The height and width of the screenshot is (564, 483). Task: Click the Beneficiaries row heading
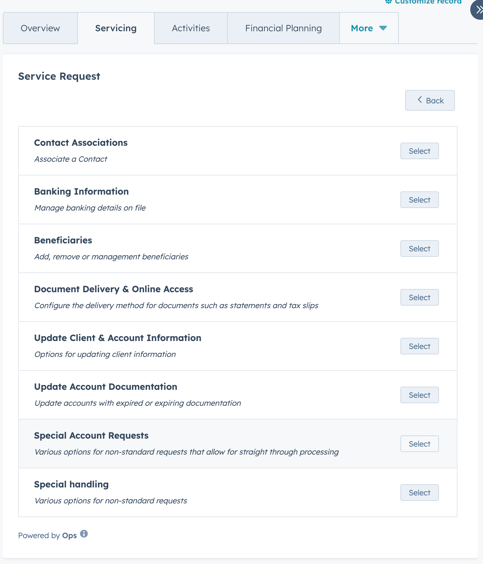pos(63,240)
